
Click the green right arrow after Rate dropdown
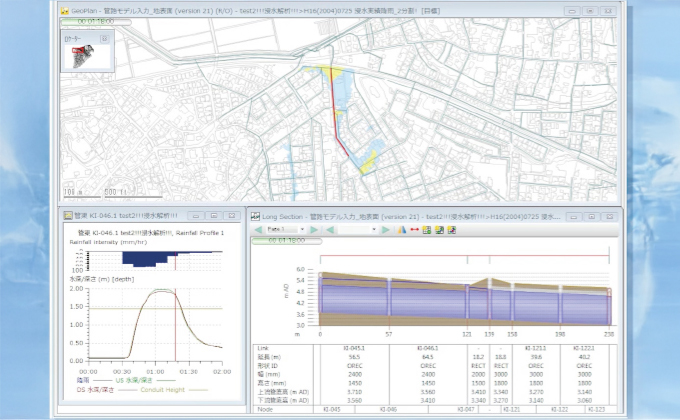tap(316, 229)
